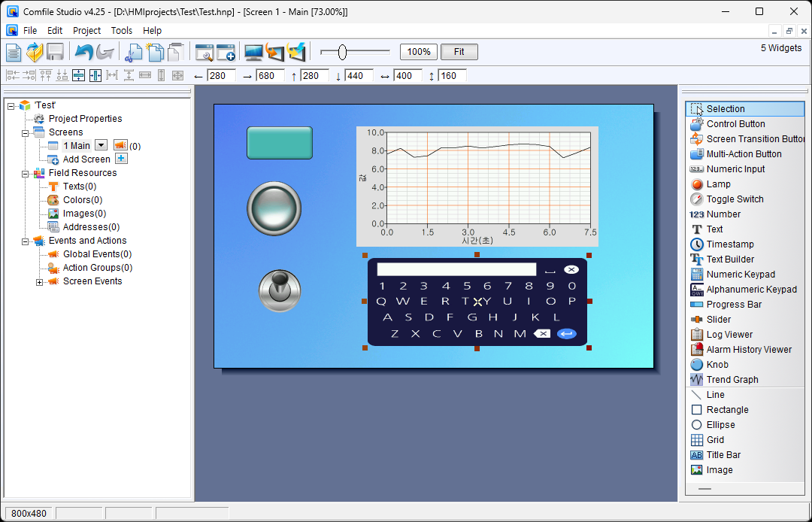Select the Toggle Switch widget tool

pos(727,199)
